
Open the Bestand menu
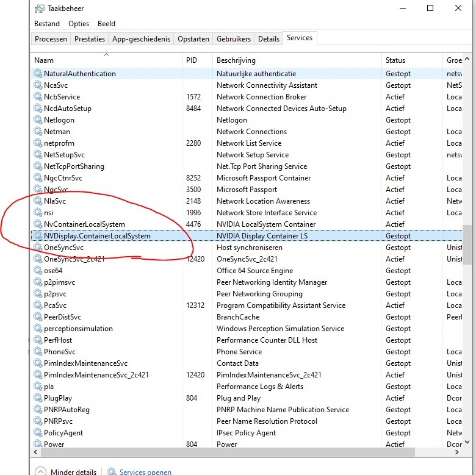pos(47,24)
